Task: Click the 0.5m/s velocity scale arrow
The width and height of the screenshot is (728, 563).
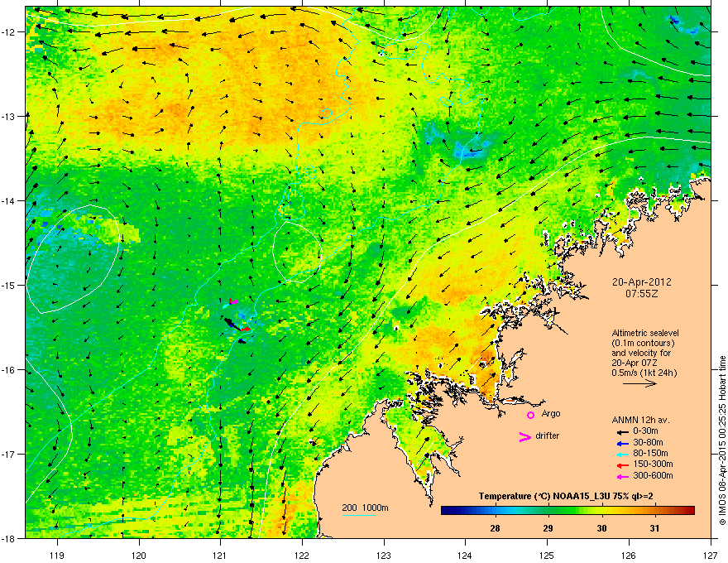Action: pyautogui.click(x=639, y=383)
